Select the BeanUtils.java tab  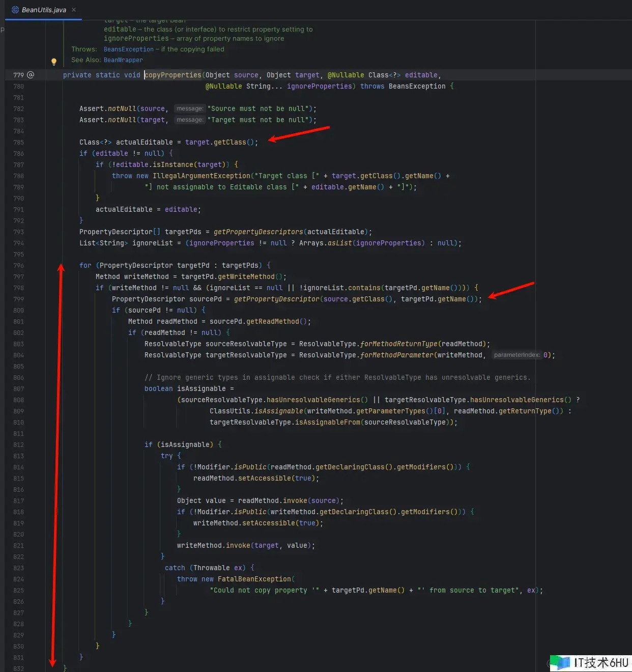pyautogui.click(x=44, y=10)
